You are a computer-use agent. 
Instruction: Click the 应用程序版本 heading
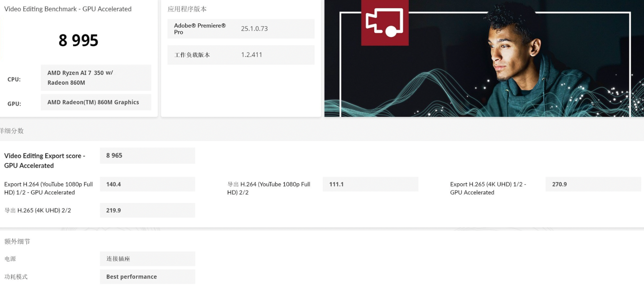(x=187, y=9)
